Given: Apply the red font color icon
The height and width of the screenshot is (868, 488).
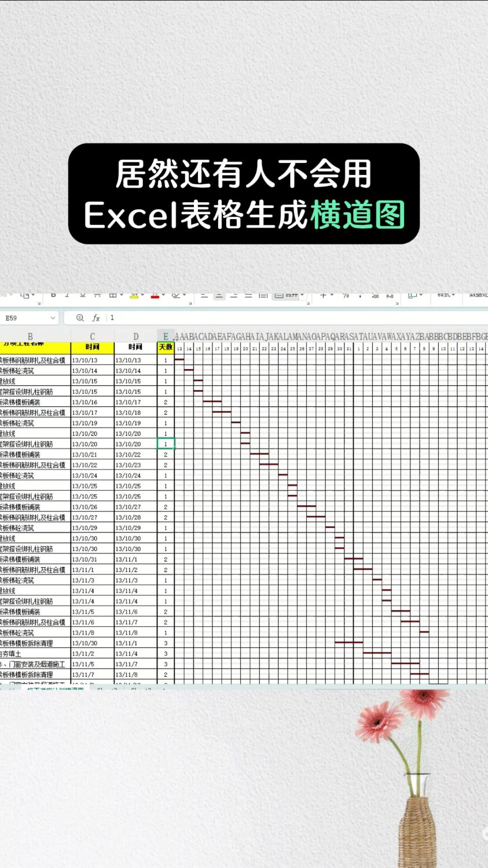Looking at the screenshot, I should [155, 296].
